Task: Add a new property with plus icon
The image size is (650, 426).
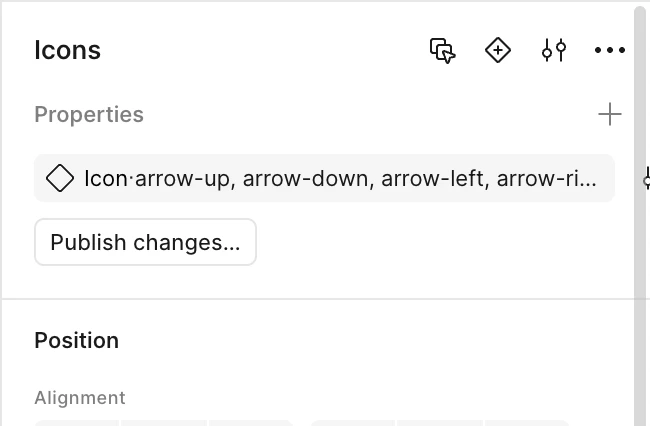Action: (610, 114)
